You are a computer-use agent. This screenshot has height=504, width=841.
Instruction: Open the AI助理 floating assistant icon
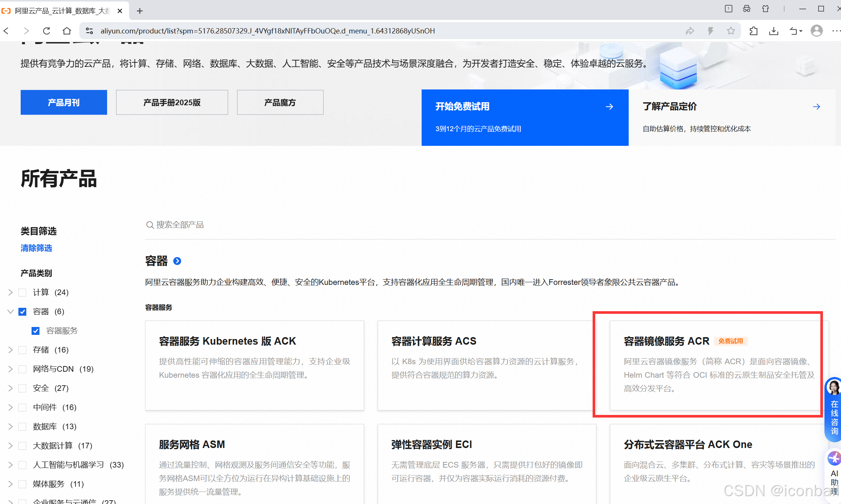[834, 459]
